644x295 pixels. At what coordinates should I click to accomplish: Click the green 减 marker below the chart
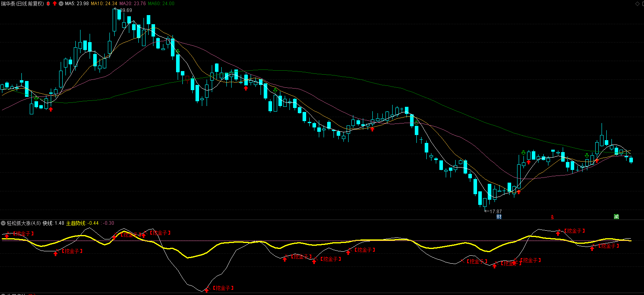pyautogui.click(x=616, y=216)
